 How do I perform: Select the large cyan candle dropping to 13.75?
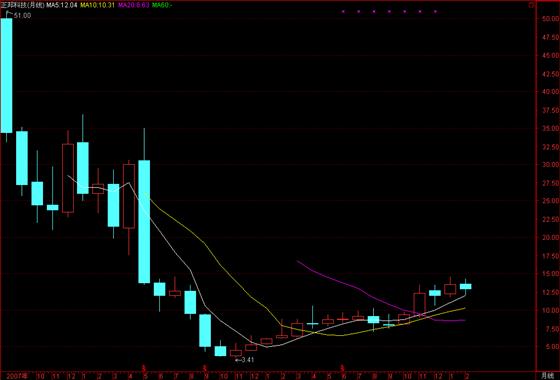pos(144,221)
